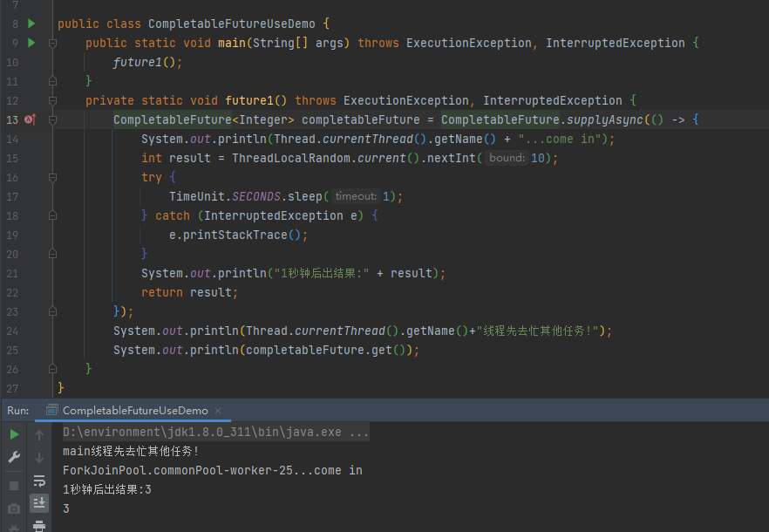The image size is (769, 532).
Task: Navigate down the stack trace in console
Action: click(x=38, y=456)
